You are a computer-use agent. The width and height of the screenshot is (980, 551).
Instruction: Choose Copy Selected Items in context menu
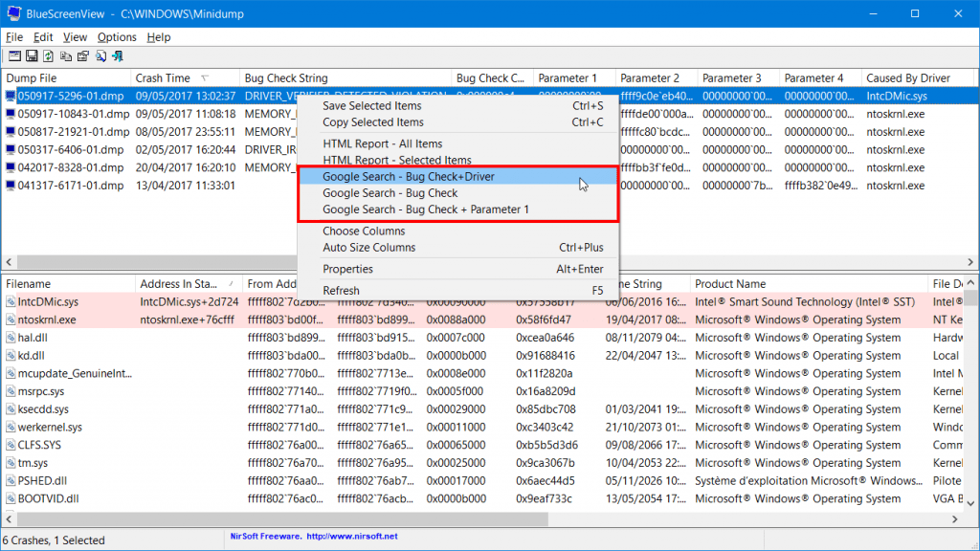458,122
